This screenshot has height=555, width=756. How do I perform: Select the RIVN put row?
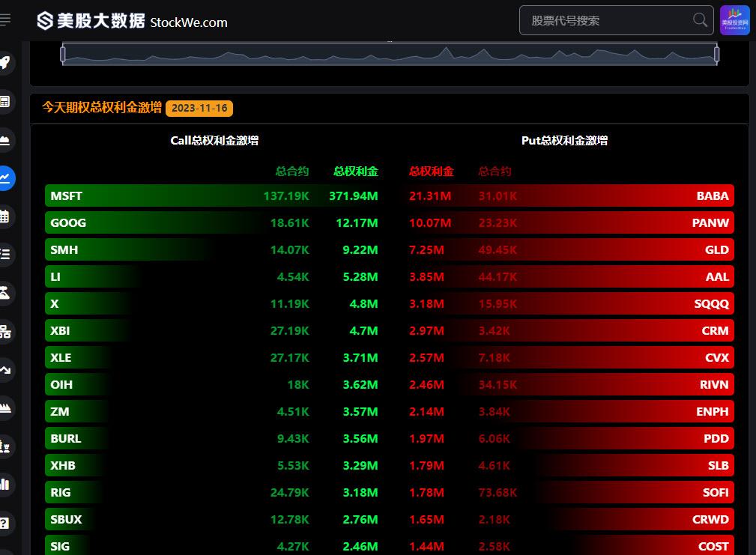click(x=570, y=384)
